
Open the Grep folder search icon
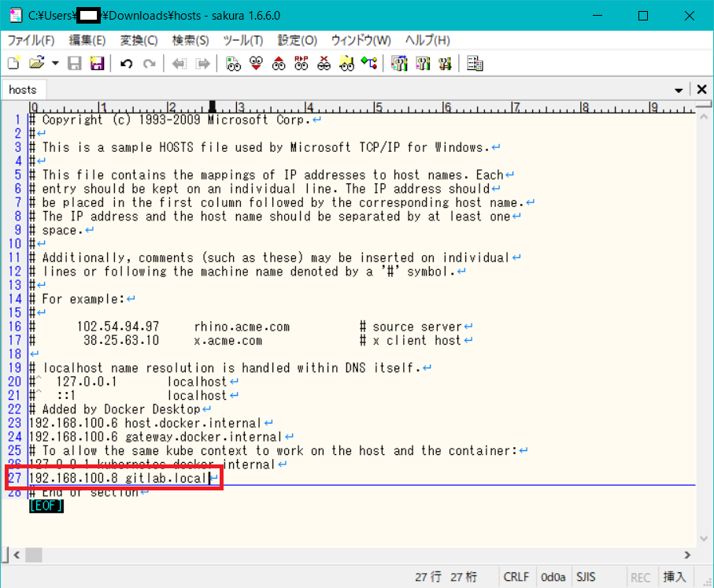[x=346, y=63]
